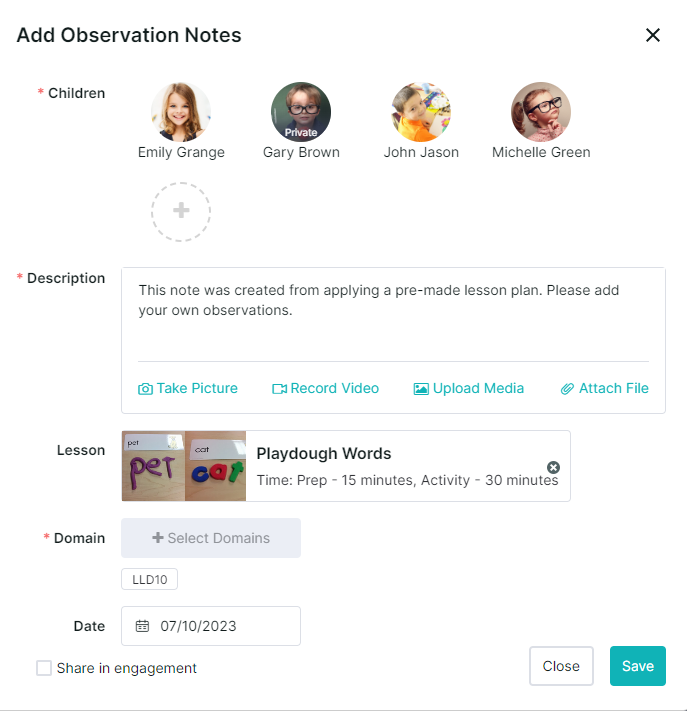
Task: Select the LLD10 domain tag
Action: [x=150, y=579]
